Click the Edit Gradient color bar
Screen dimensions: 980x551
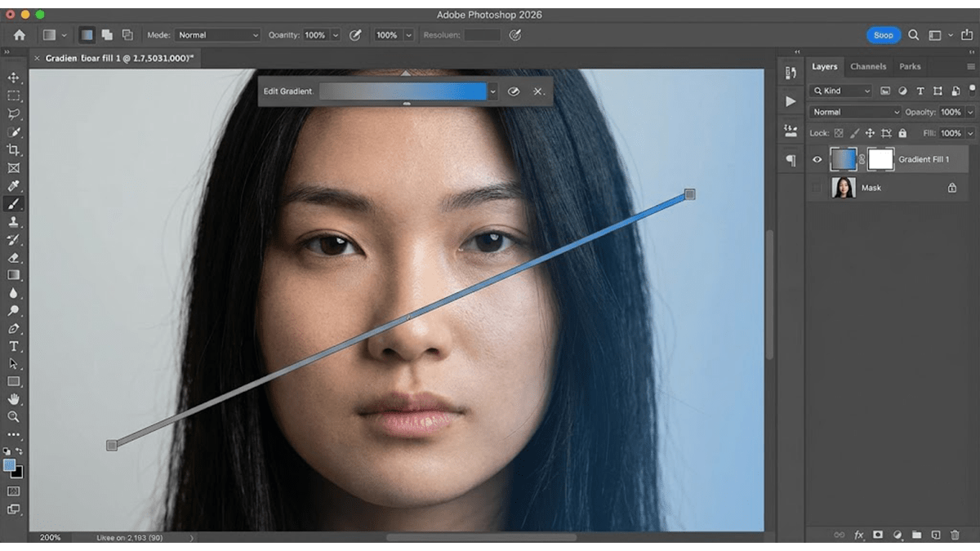pos(403,91)
